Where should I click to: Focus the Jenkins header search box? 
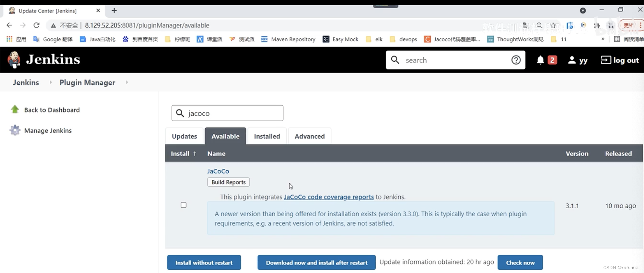click(x=455, y=60)
